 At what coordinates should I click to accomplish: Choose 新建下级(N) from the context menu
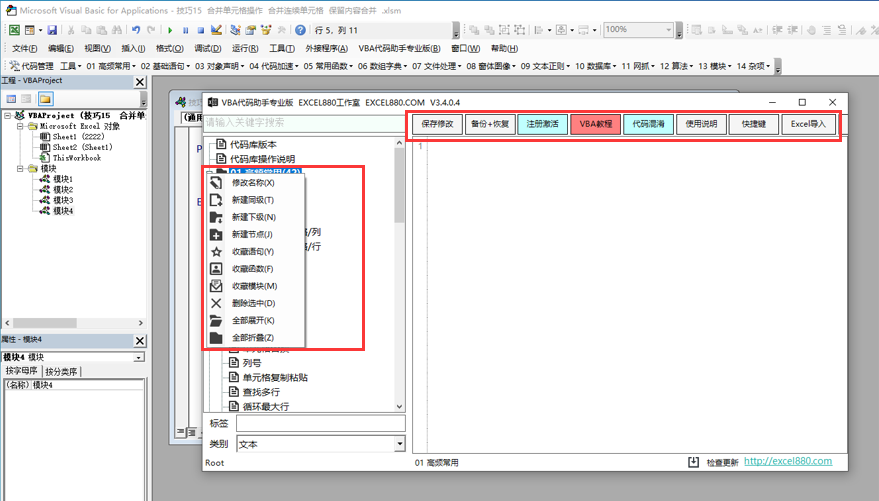(256, 217)
